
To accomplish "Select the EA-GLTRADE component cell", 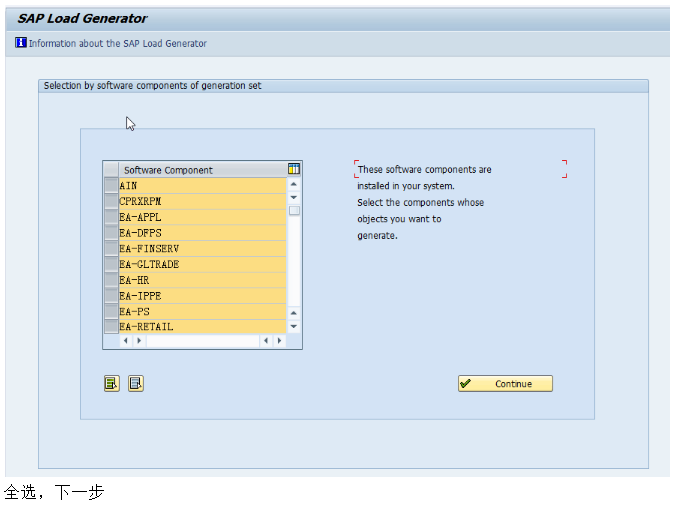I will [200, 264].
